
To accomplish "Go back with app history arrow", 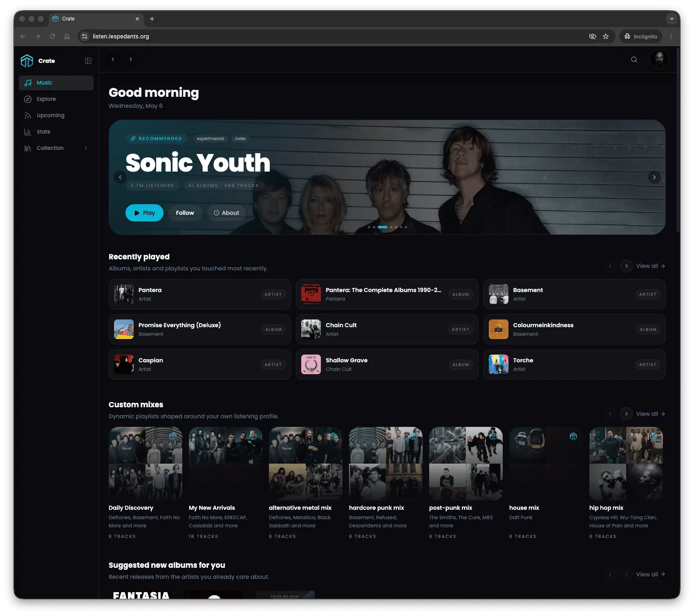I will click(x=113, y=59).
